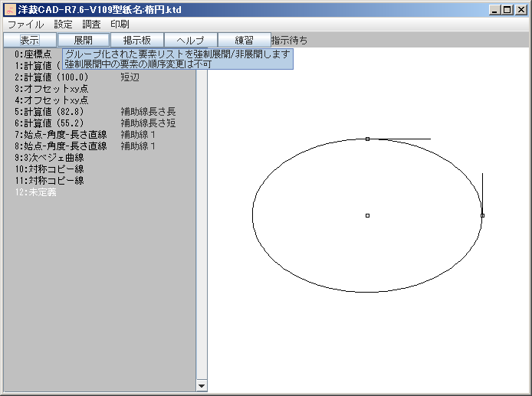Select list row 0:座標点
532x396 pixels.
pyautogui.click(x=33, y=54)
